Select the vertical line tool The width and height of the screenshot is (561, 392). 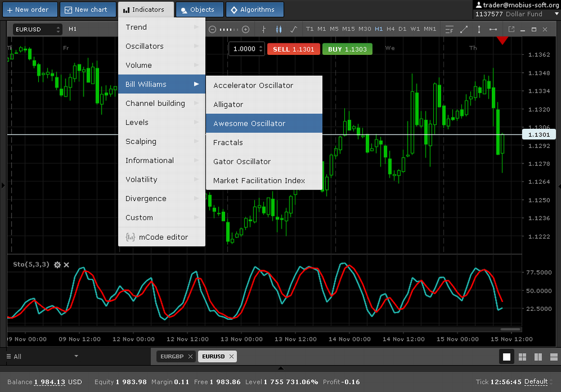pyautogui.click(x=479, y=29)
